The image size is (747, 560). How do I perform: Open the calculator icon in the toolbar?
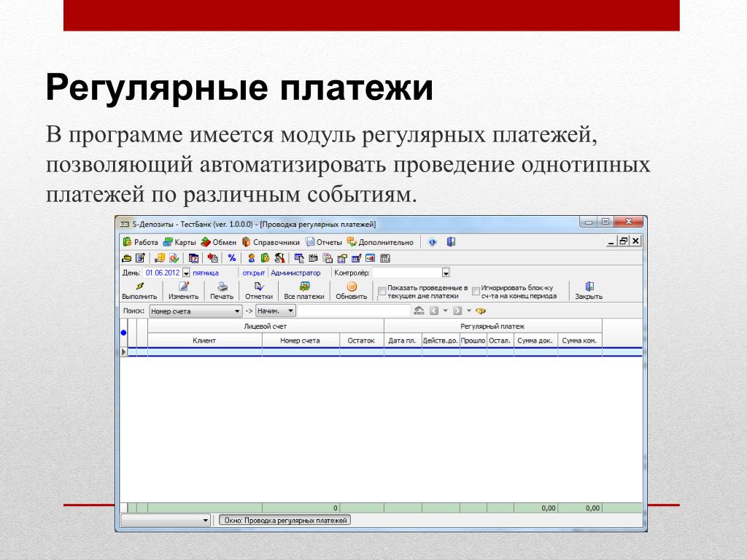point(385,258)
